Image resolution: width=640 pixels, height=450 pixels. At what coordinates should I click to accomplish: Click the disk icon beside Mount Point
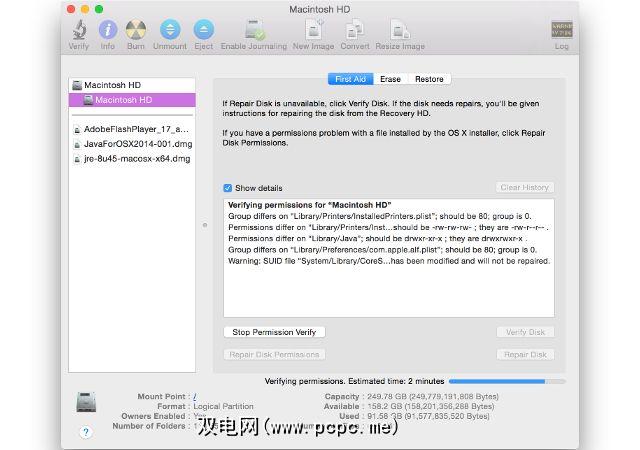point(86,401)
